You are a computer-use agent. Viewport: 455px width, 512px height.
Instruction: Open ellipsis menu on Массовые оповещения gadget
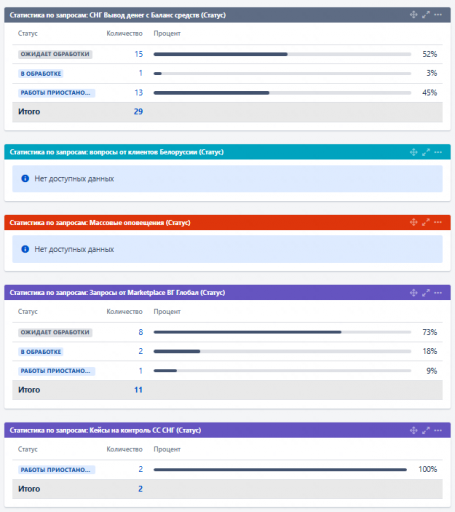pyautogui.click(x=438, y=222)
